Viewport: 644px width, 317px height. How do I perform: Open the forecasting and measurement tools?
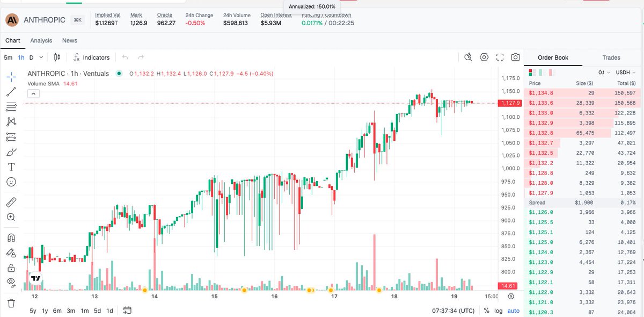(11, 137)
